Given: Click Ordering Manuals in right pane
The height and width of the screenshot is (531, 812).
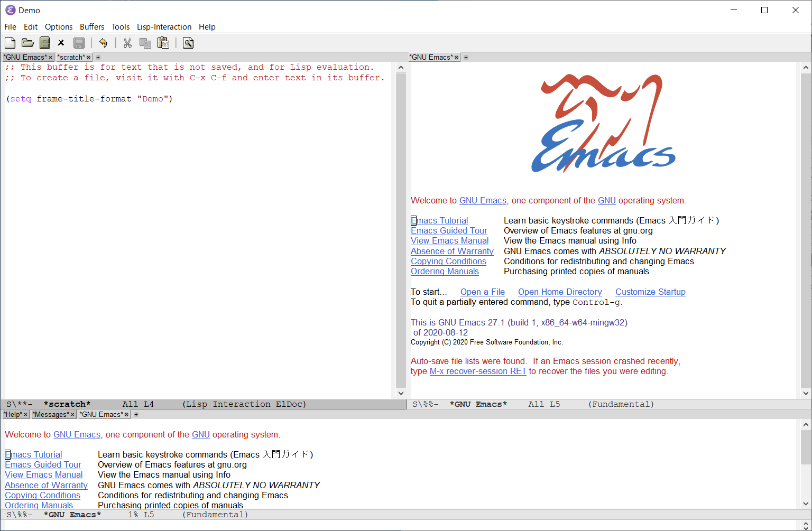Looking at the screenshot, I should pos(445,272).
